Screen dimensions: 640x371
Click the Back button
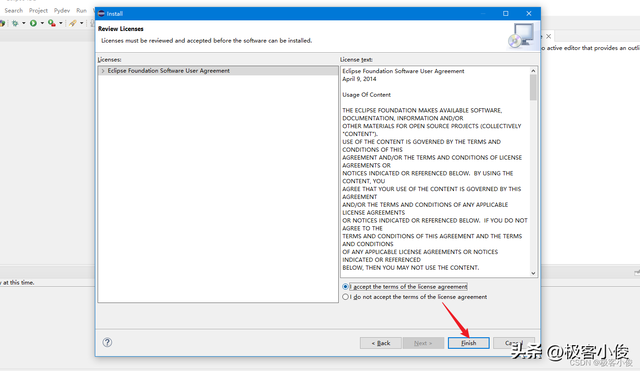coord(381,343)
